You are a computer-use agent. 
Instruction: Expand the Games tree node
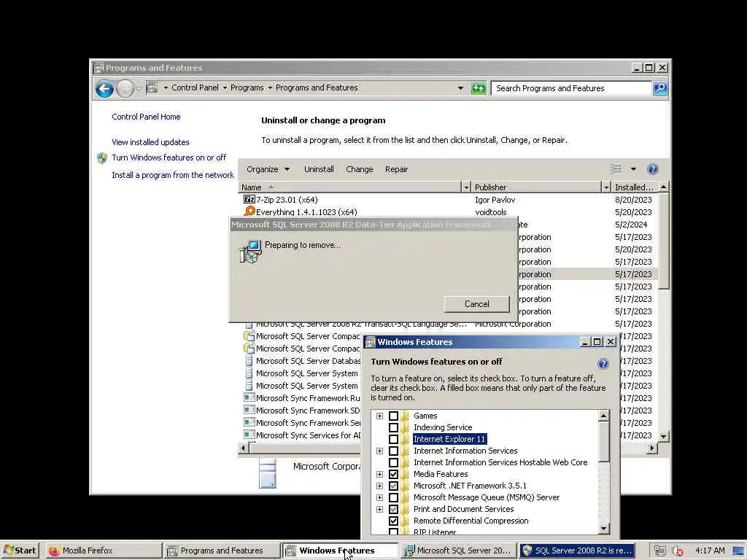pyautogui.click(x=379, y=416)
